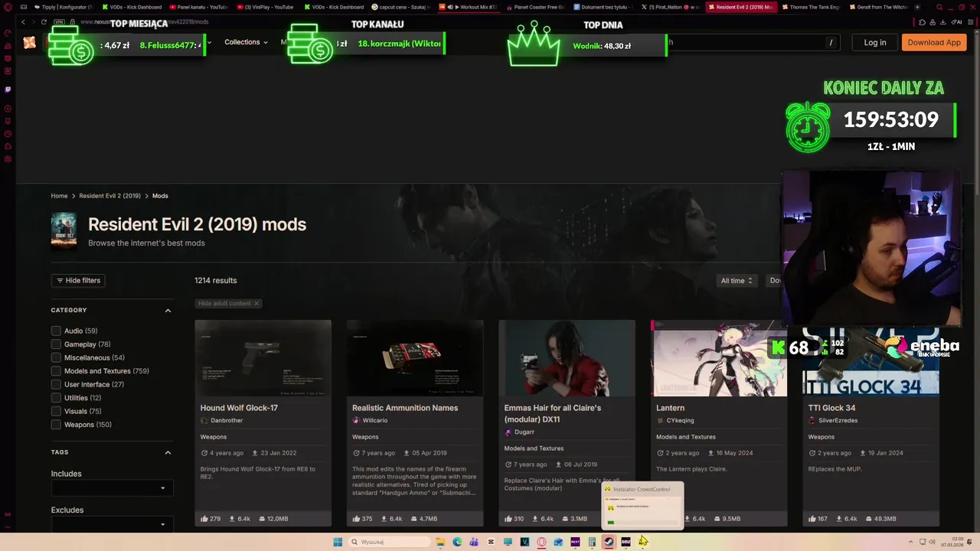Enable the Utilities category checkbox
This screenshot has height=551, width=980.
click(x=56, y=398)
